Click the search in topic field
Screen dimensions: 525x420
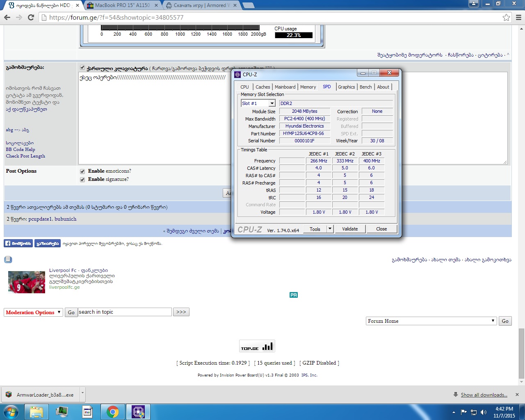pyautogui.click(x=125, y=312)
